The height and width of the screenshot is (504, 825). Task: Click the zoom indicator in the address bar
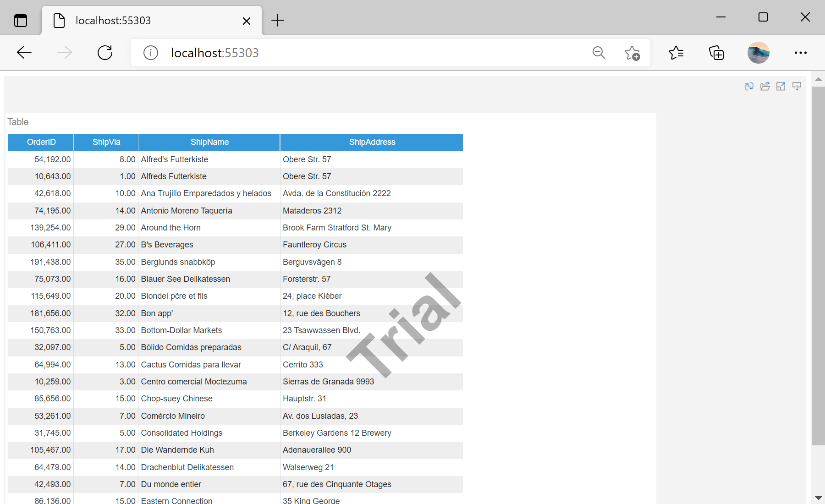599,53
